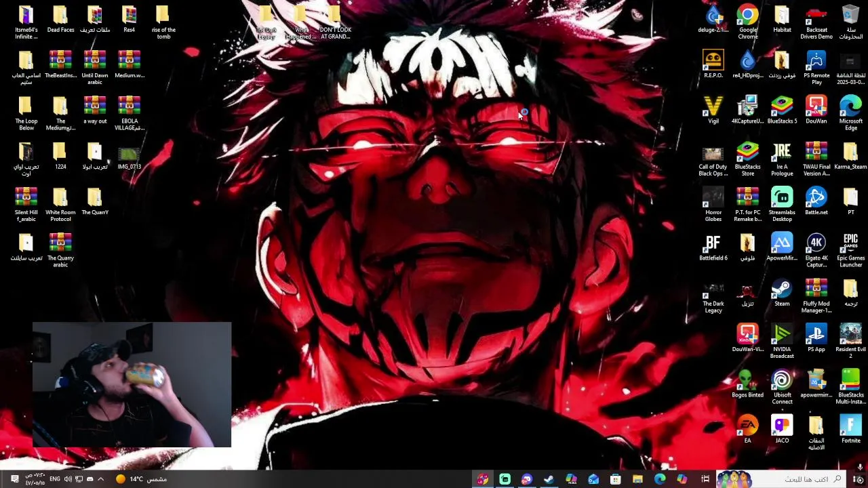
Task: Open Streamlabs Desktop icon
Action: (x=782, y=204)
